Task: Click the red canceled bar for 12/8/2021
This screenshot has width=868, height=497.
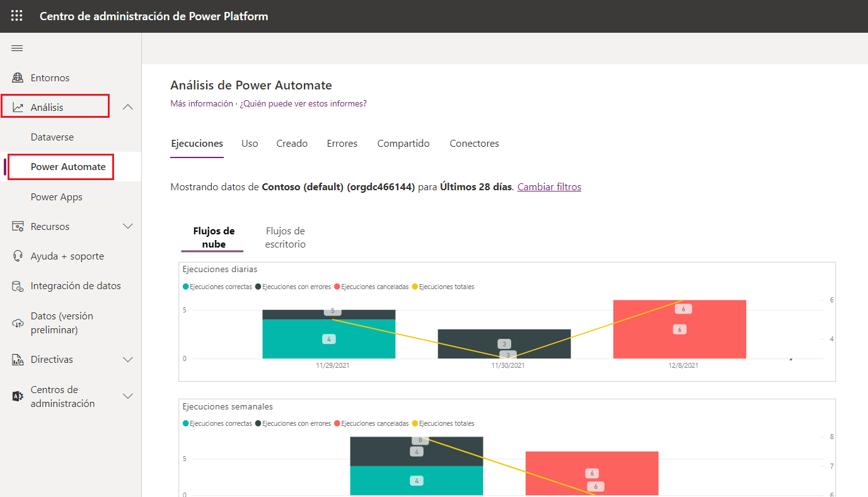Action: (680, 329)
